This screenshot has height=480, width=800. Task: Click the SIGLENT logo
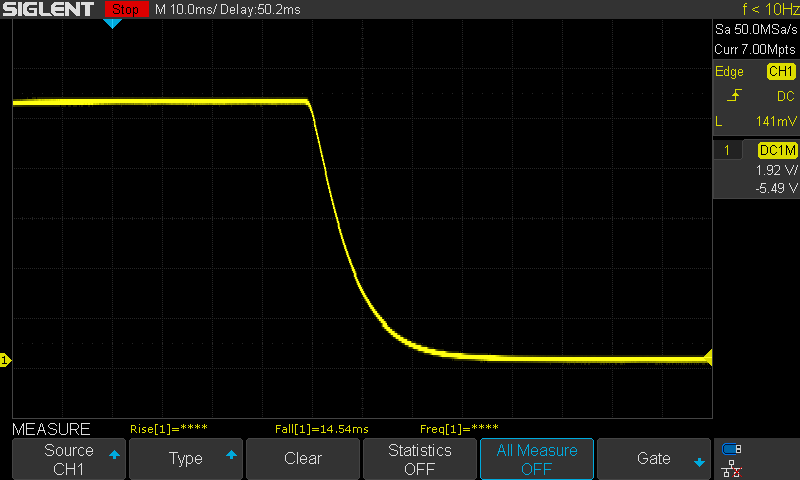[48, 9]
